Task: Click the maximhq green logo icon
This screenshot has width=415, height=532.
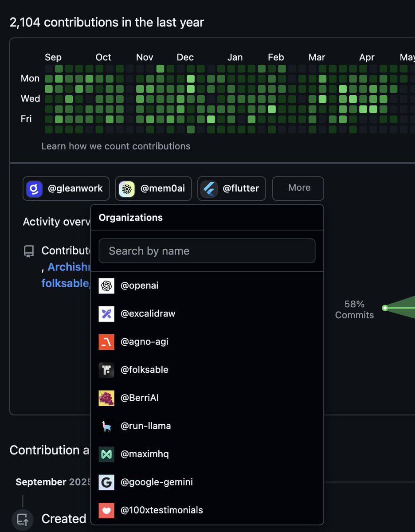Action: pyautogui.click(x=106, y=454)
